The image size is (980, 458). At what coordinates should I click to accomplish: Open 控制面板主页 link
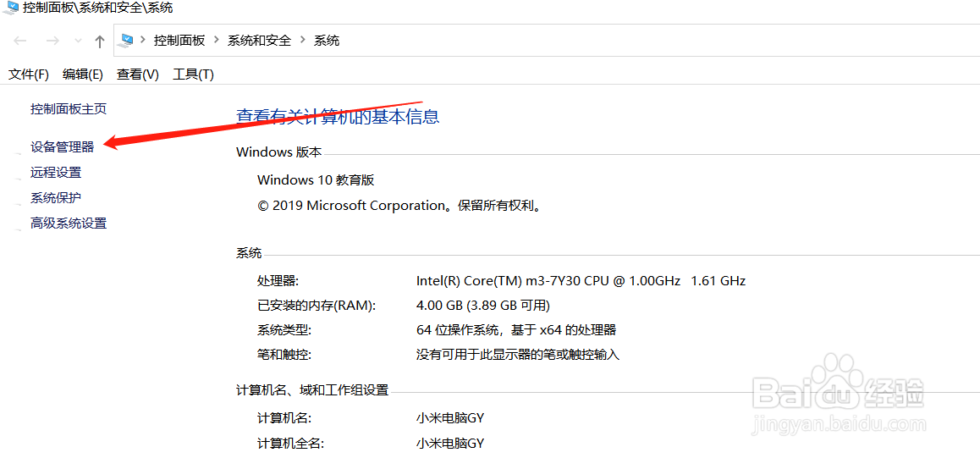point(69,109)
